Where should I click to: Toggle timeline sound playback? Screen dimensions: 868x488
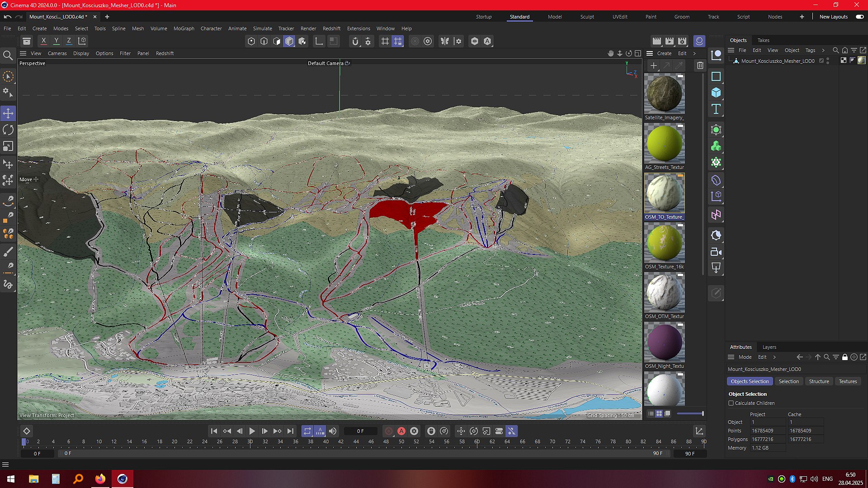pos(333,431)
